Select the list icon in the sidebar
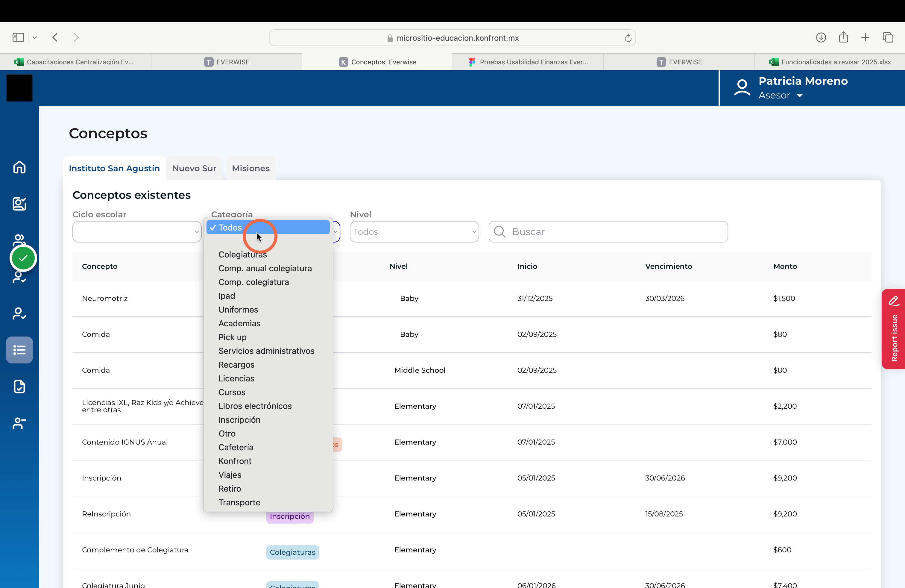This screenshot has height=588, width=905. (19, 349)
